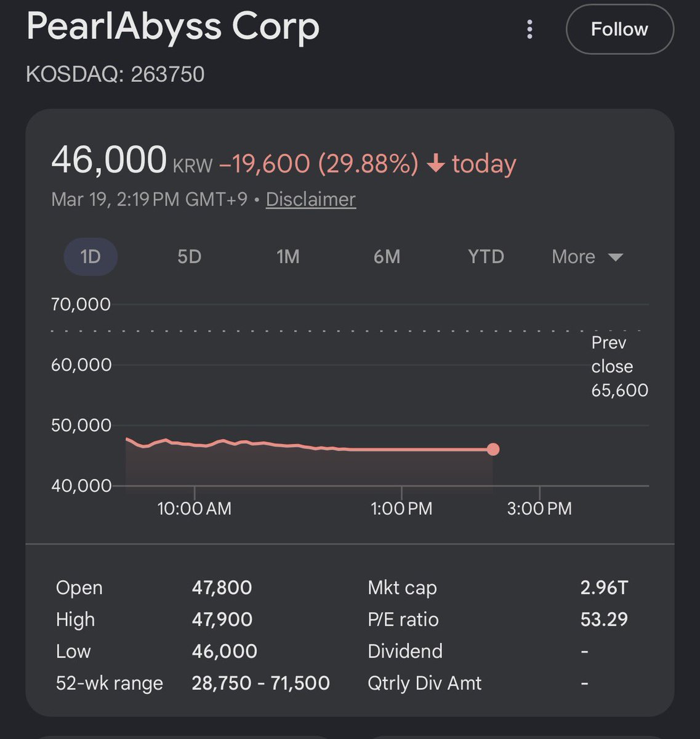Select the 1D chart range tab

[91, 256]
